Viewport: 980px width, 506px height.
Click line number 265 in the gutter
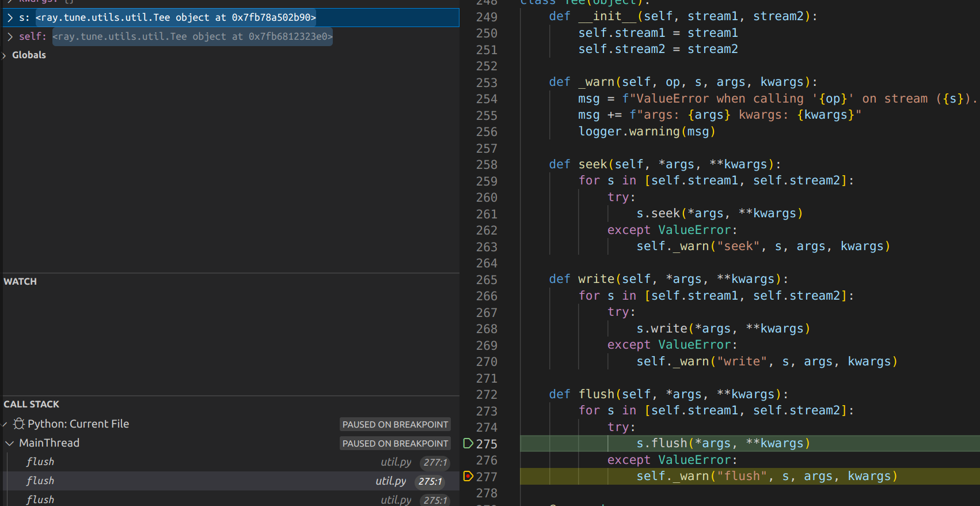[487, 280]
